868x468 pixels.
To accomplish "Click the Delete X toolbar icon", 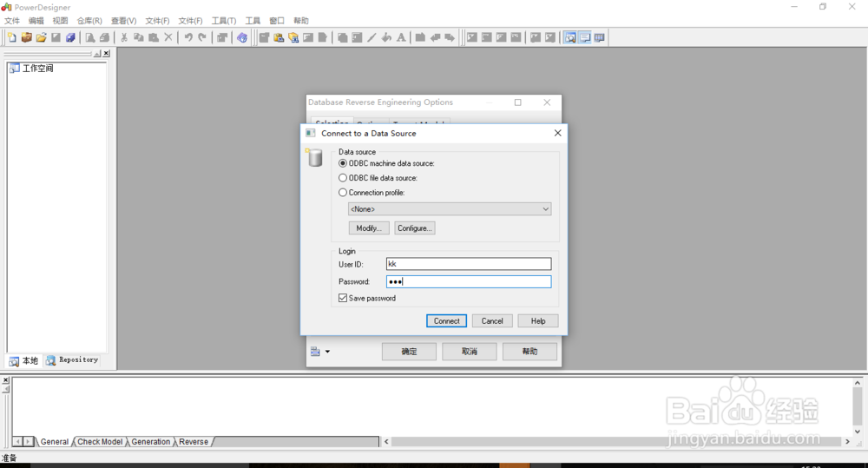I will tap(168, 37).
